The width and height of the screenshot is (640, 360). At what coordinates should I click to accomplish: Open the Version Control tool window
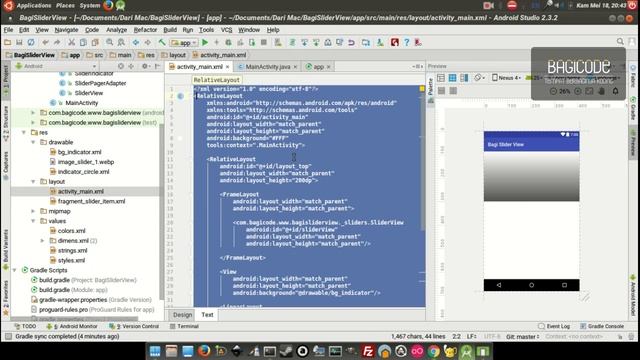134,326
